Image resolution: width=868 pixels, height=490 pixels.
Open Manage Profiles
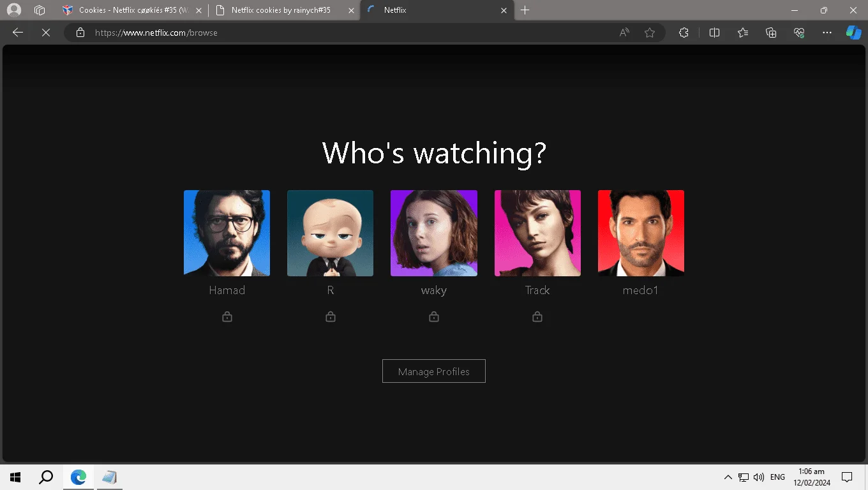tap(434, 371)
